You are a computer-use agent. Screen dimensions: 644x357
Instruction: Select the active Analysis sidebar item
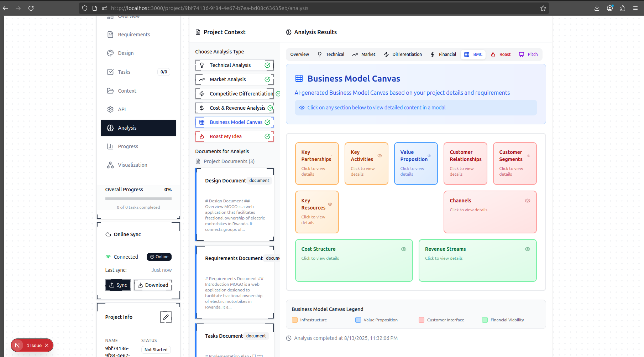tap(138, 128)
